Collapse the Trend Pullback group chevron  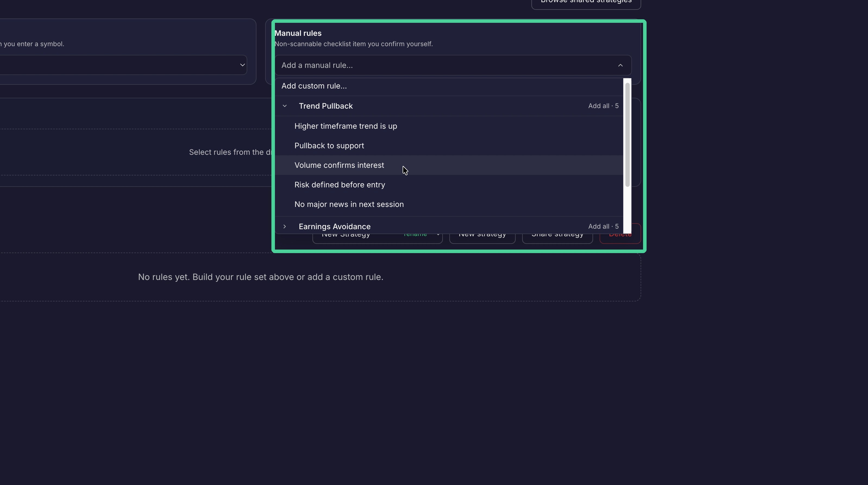(285, 106)
